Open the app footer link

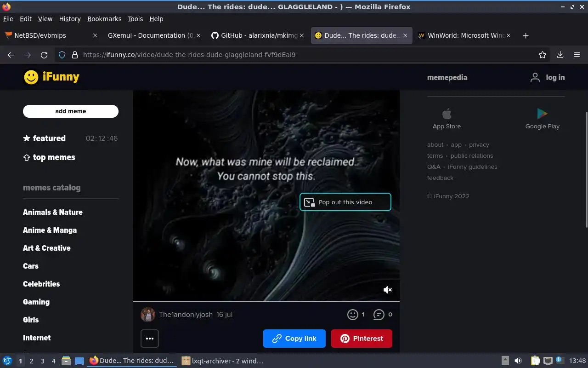[456, 144]
